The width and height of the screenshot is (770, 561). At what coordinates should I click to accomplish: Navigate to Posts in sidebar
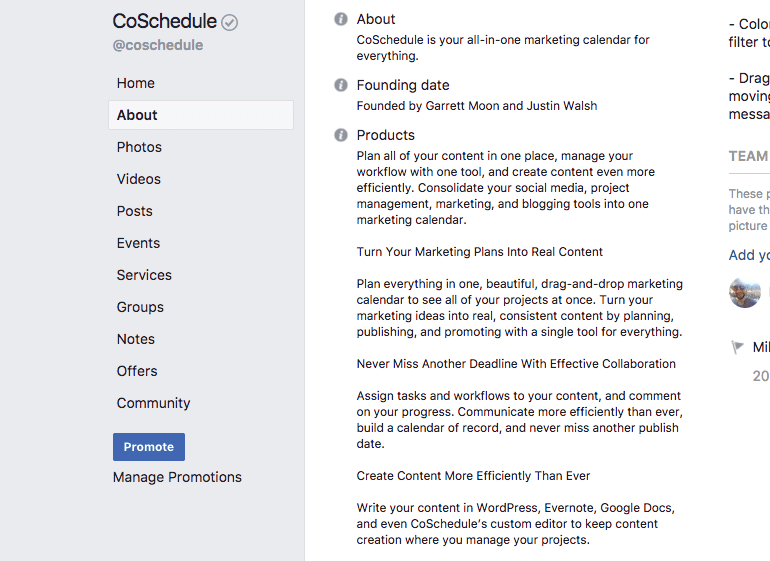135,211
